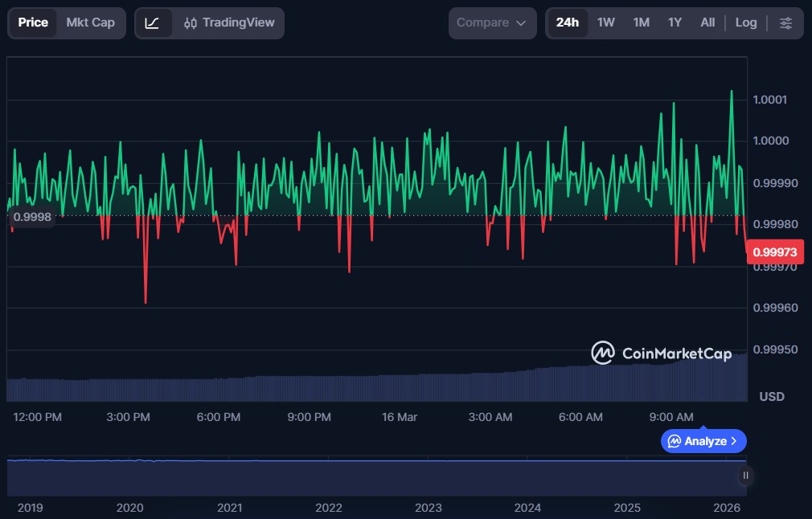Viewport: 812px width, 519px height.
Task: Open the chart settings sliders icon
Action: click(x=785, y=23)
